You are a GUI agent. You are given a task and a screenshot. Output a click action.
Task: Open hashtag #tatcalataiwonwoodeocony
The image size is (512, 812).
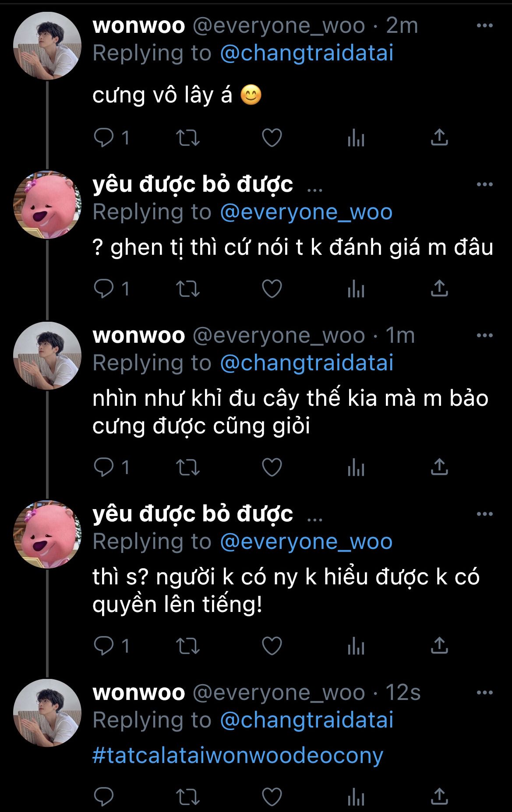[238, 756]
